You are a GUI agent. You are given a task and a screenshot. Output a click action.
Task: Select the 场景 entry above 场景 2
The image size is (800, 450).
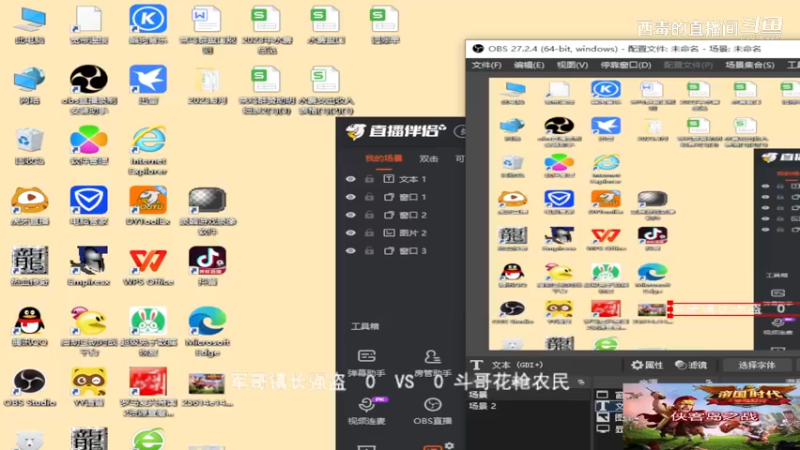[478, 395]
